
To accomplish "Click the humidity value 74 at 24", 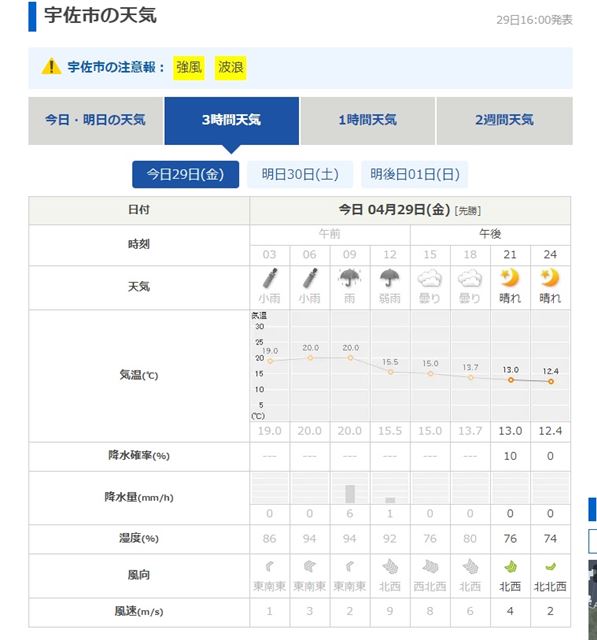I will 550,539.
